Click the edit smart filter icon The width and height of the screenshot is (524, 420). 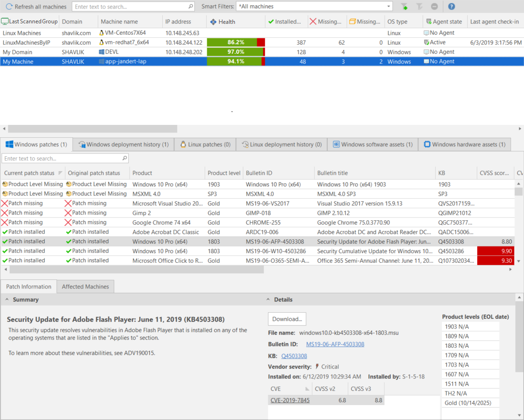(x=419, y=6)
